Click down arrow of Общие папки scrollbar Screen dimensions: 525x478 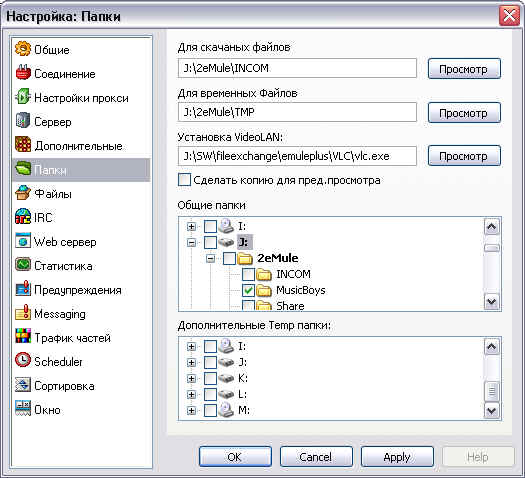(491, 302)
